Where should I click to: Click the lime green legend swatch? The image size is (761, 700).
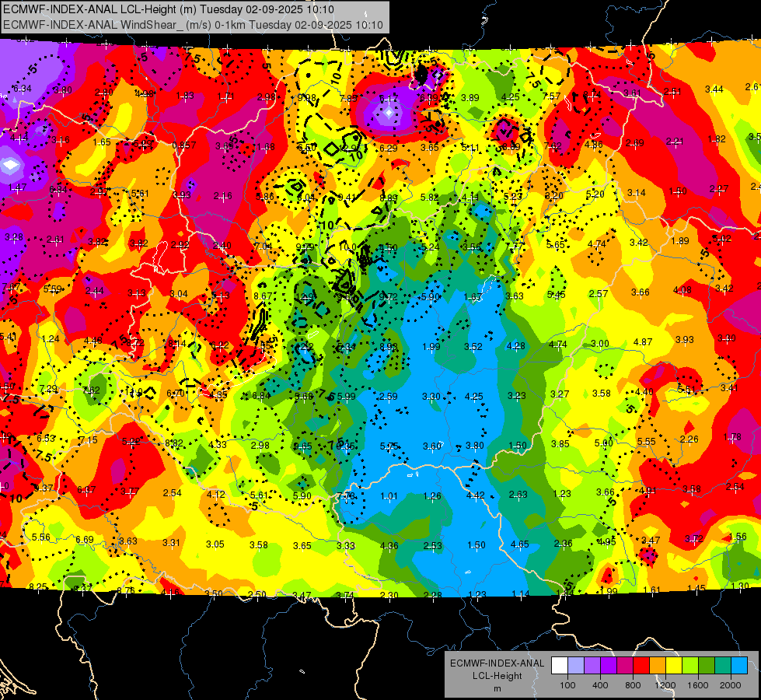pyautogui.click(x=689, y=666)
